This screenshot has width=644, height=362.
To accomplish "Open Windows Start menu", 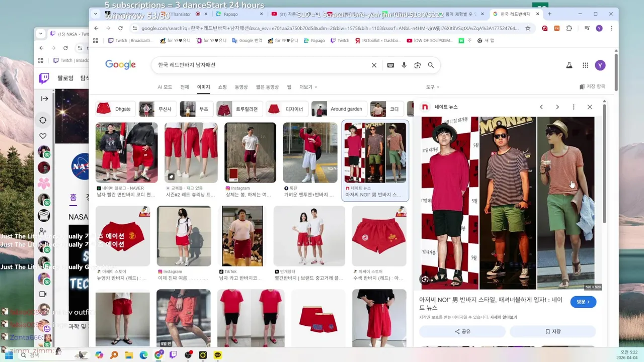I will pyautogui.click(x=9, y=355).
